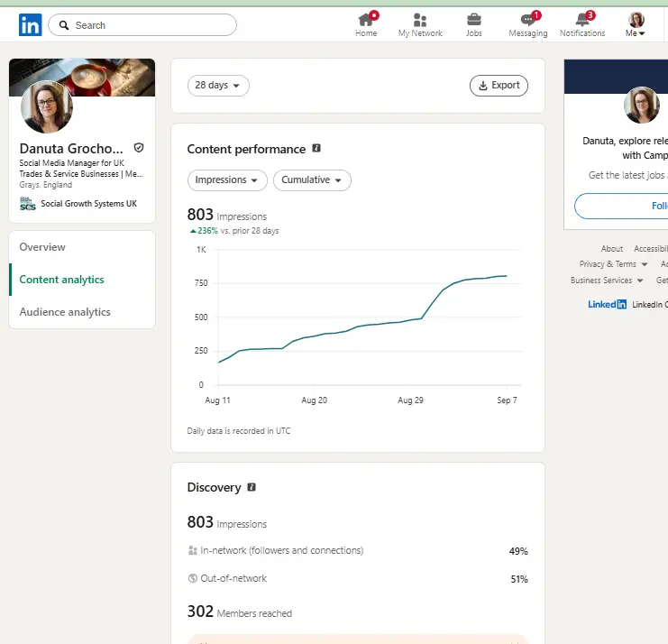Image resolution: width=668 pixels, height=644 pixels.
Task: Click the Aug 20 axis label
Action: point(315,400)
